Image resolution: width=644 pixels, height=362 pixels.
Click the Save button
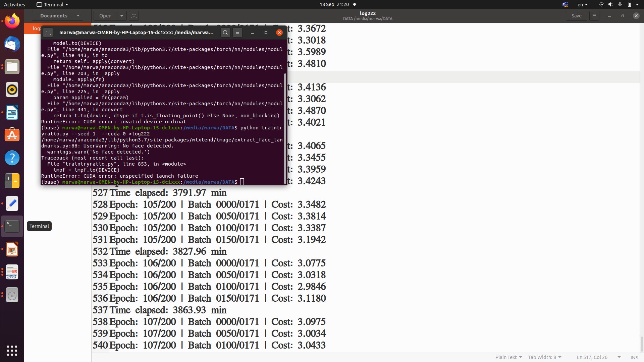[576, 16]
